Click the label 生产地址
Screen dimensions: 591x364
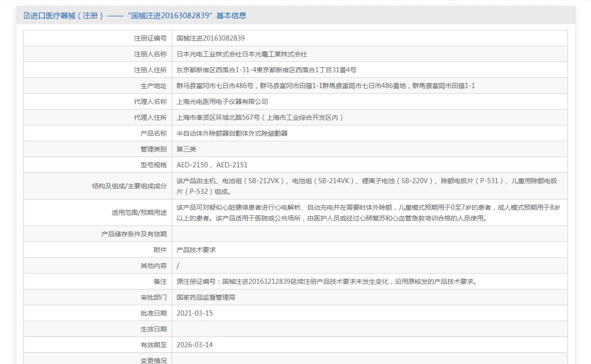pos(153,86)
